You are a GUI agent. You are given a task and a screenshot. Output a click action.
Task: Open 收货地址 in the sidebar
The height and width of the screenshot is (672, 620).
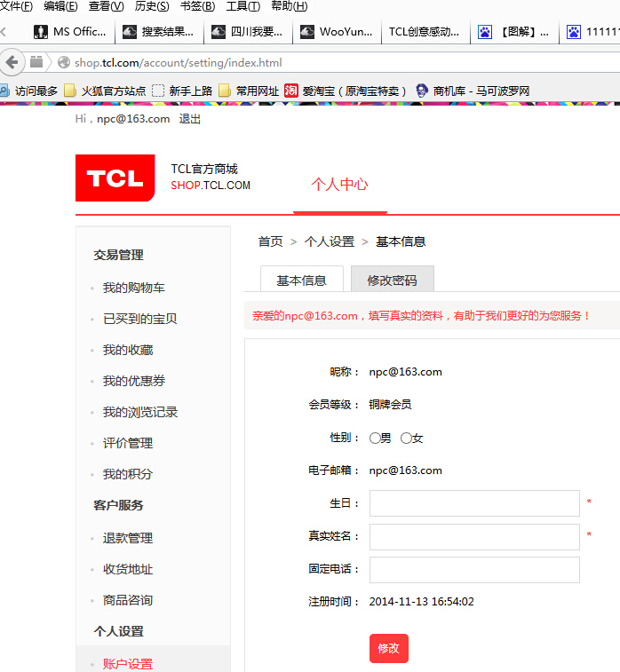(x=128, y=569)
